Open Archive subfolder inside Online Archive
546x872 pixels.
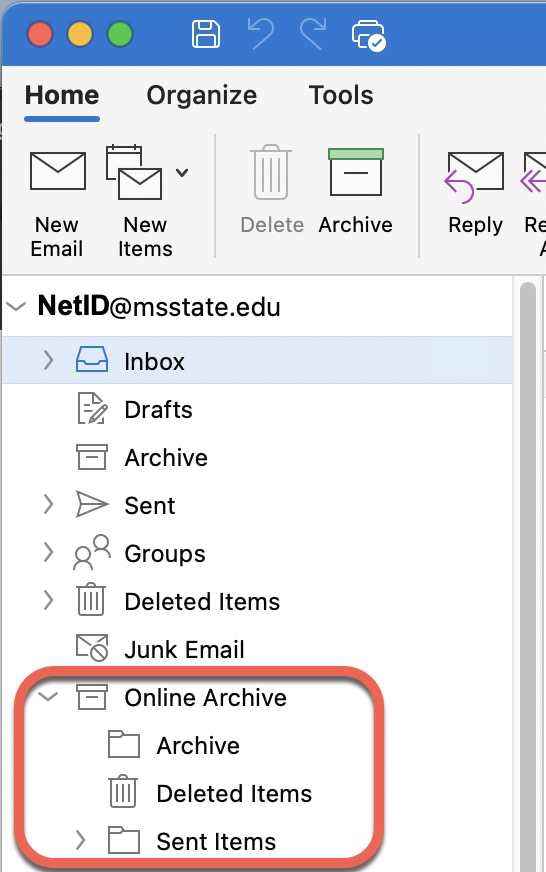(x=198, y=746)
